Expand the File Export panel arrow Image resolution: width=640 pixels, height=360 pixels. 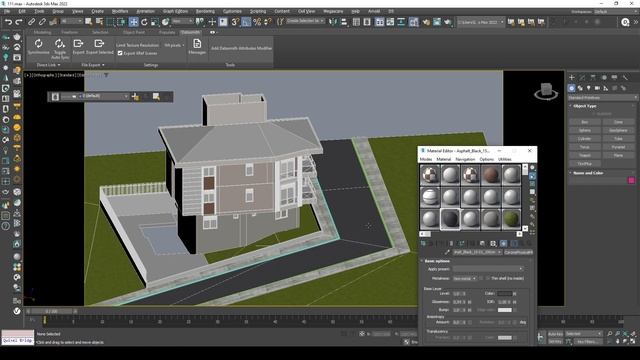[x=103, y=65]
